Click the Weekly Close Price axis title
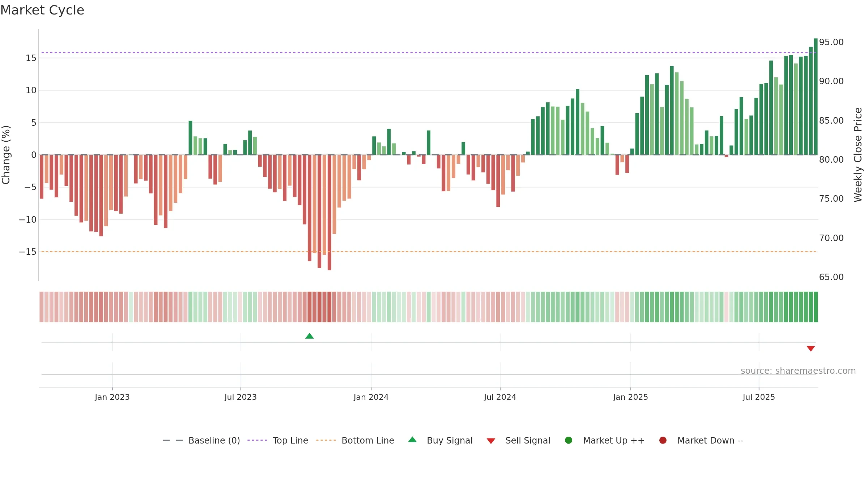 tap(858, 155)
